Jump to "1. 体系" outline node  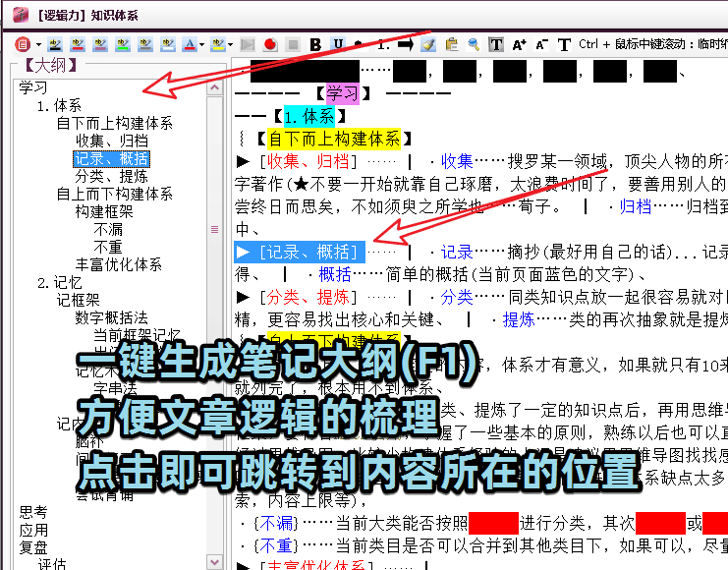pos(59,105)
